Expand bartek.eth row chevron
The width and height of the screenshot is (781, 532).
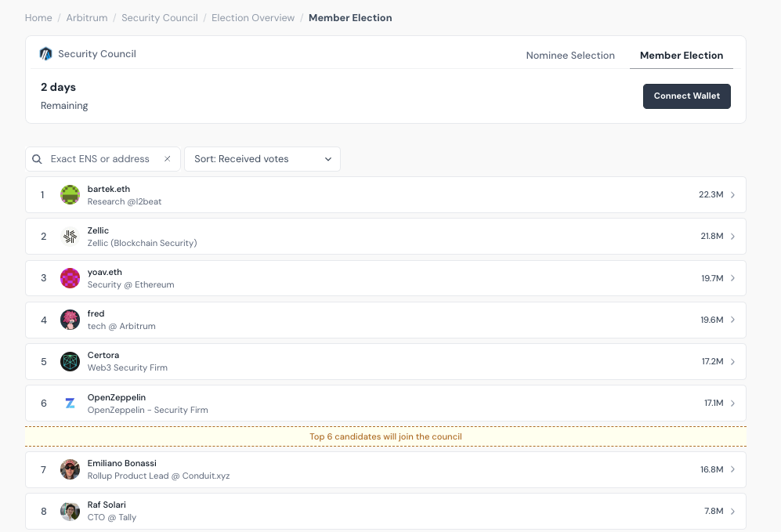pyautogui.click(x=732, y=195)
